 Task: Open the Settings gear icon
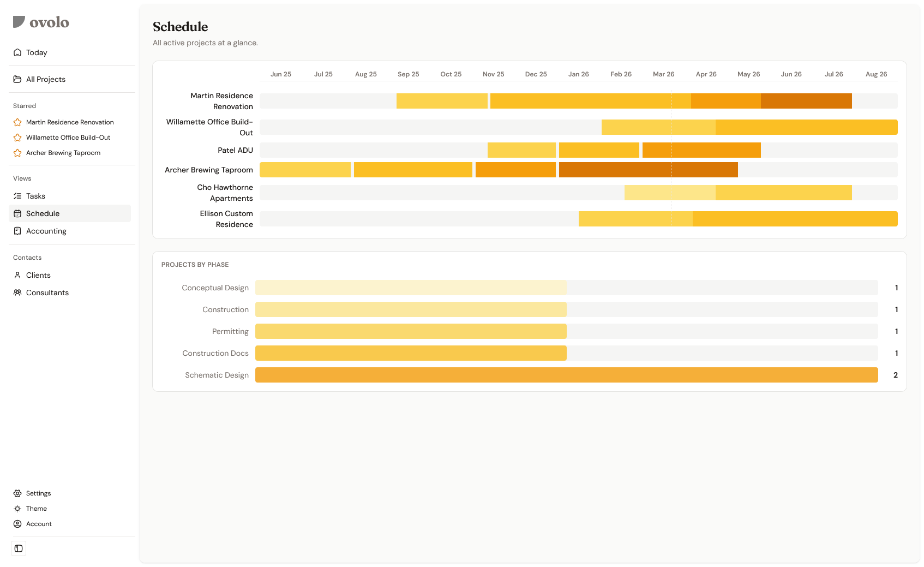pyautogui.click(x=17, y=493)
